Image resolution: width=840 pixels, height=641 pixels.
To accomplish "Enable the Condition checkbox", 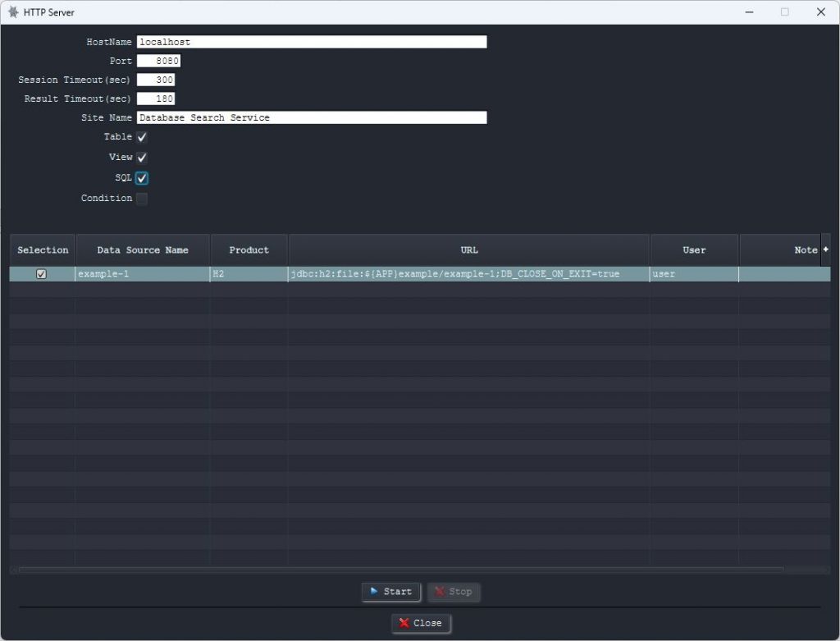I will pos(142,199).
